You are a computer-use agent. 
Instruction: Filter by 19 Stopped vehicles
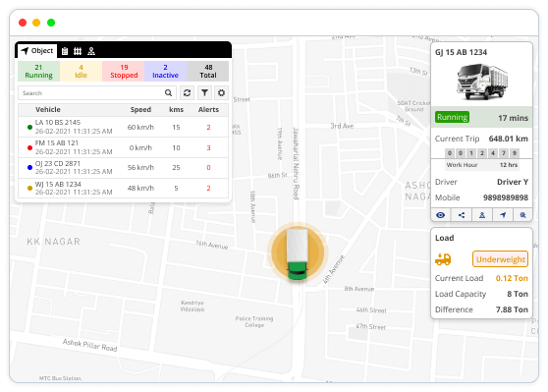pyautogui.click(x=124, y=72)
